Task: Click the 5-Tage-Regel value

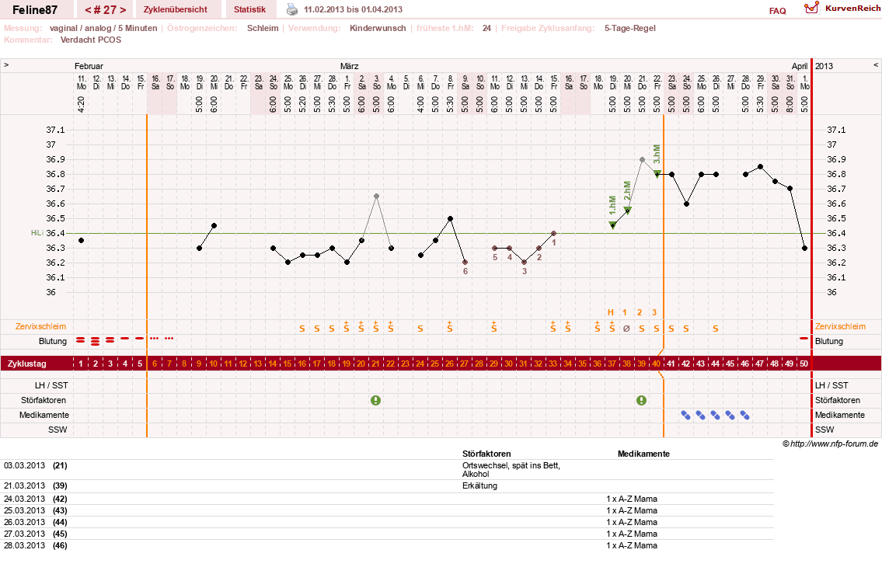Action: [630, 28]
